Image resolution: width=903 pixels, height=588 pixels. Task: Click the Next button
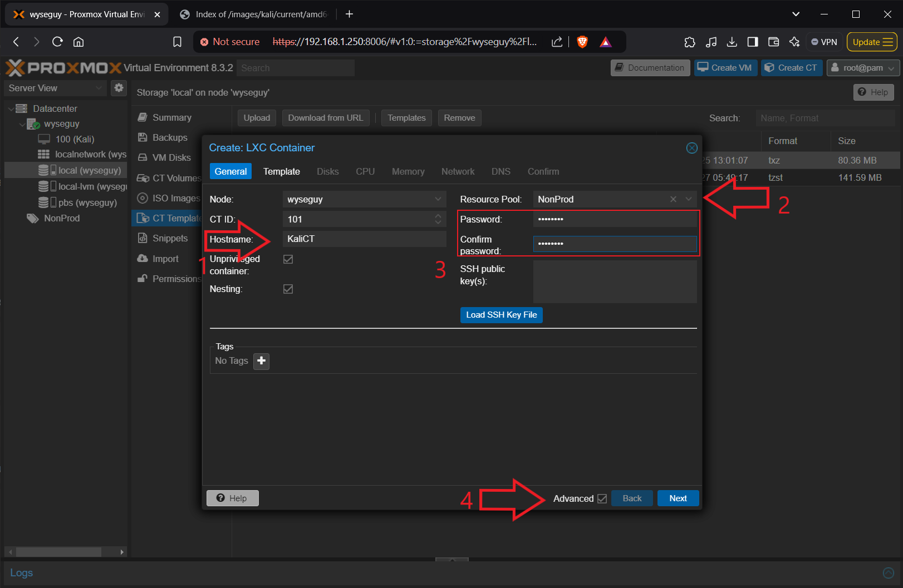click(678, 498)
